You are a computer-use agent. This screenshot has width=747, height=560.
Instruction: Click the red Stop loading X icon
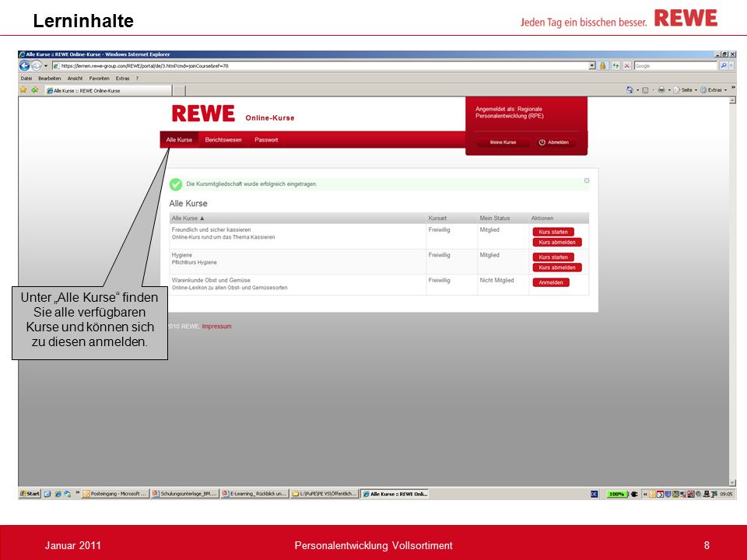pyautogui.click(x=627, y=65)
